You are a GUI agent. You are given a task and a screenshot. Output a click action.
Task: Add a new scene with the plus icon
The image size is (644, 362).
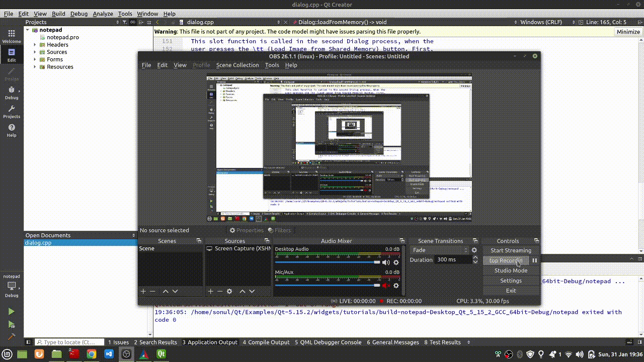tap(142, 291)
